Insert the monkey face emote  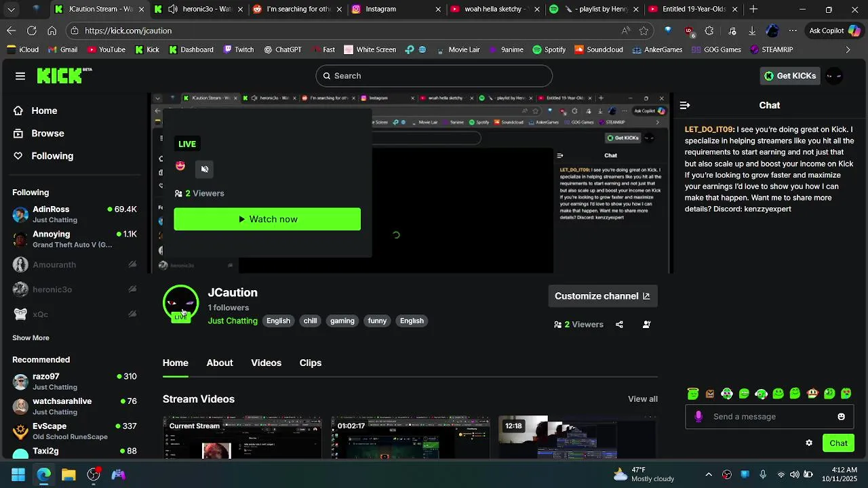[812, 394]
